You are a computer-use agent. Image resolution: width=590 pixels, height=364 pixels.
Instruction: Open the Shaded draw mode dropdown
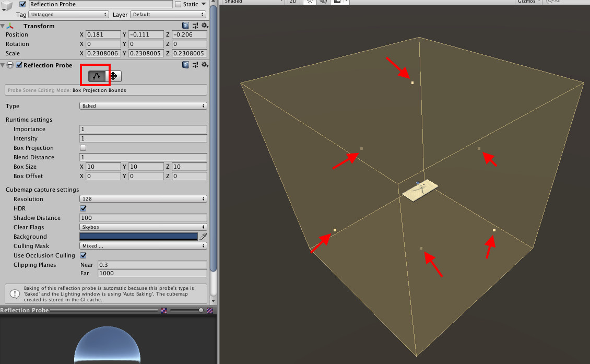[254, 2]
